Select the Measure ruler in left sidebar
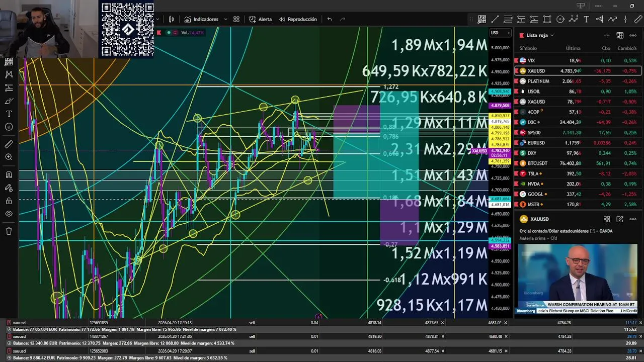The image size is (644, 362). click(9, 144)
